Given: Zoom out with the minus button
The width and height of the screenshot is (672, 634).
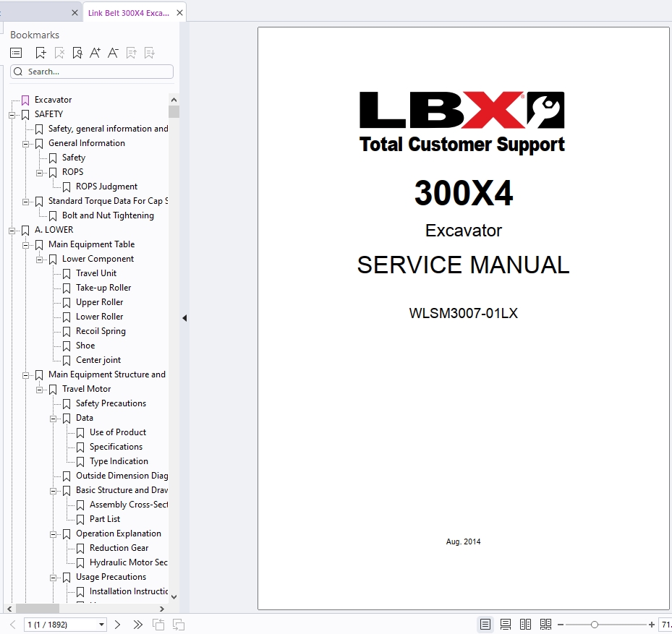Looking at the screenshot, I should (x=561, y=625).
